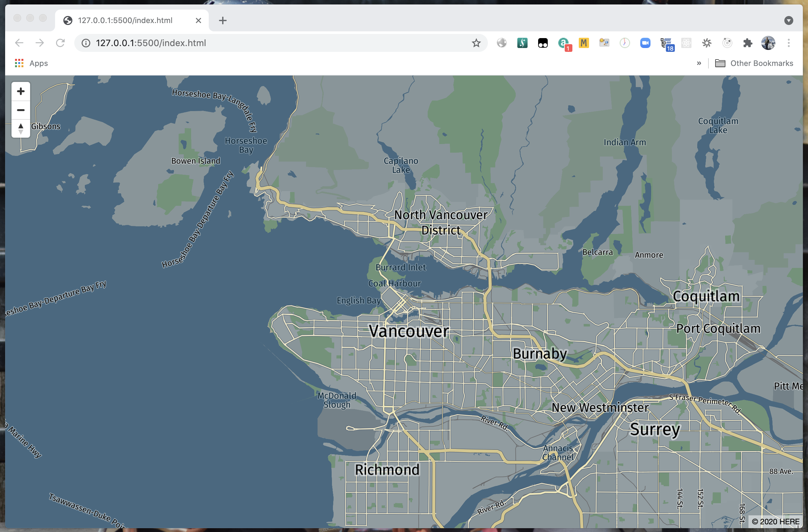This screenshot has width=808, height=532.
Task: Open the clock extension icon
Action: [x=625, y=43]
